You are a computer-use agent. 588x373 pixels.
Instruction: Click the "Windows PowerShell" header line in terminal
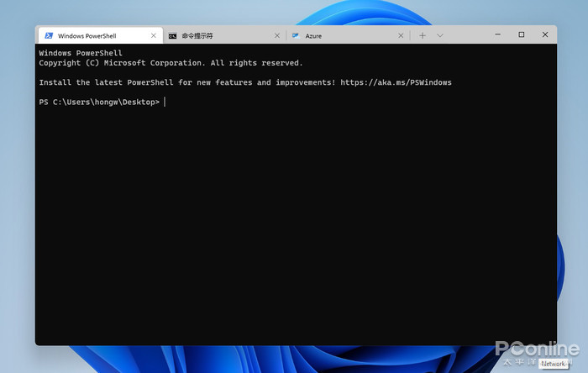click(81, 53)
